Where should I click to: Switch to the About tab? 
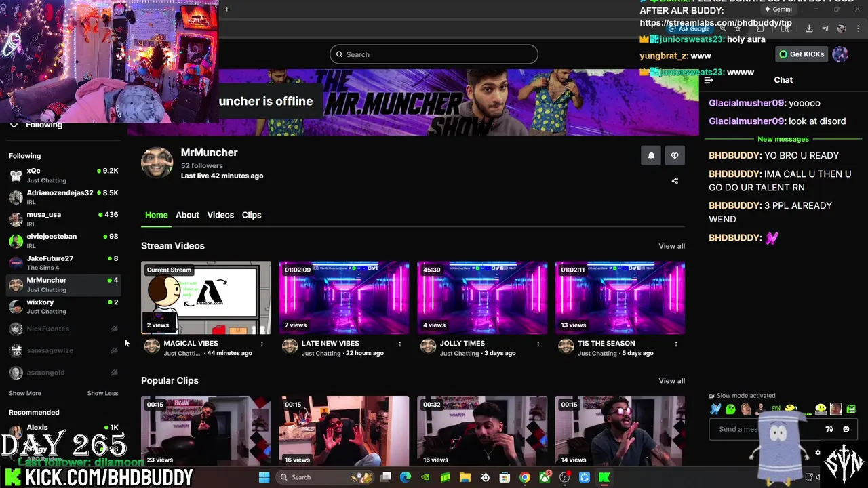pyautogui.click(x=187, y=215)
